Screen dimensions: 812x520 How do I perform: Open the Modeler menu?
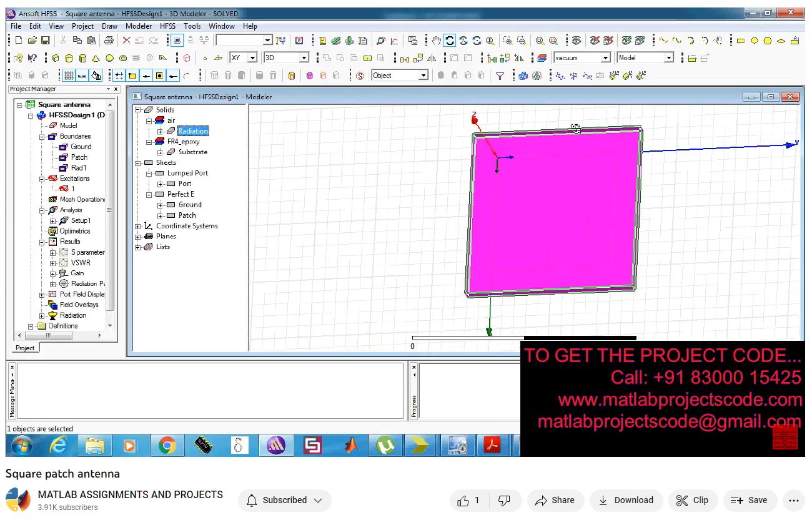tap(139, 26)
